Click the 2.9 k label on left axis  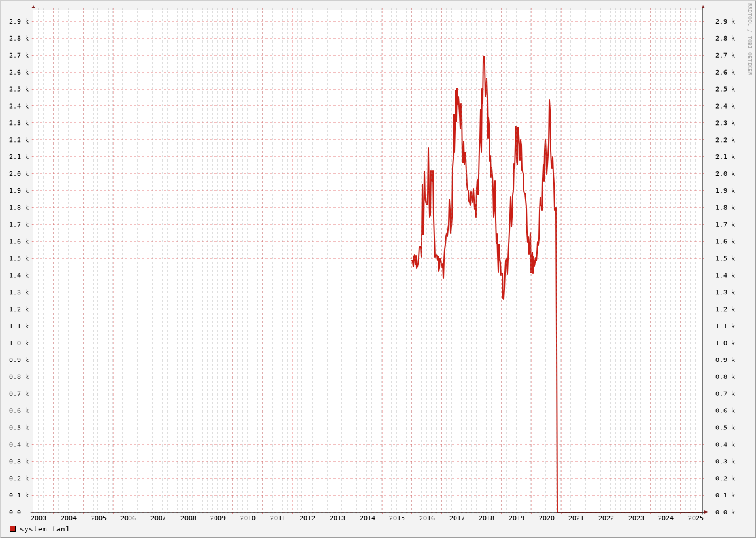tap(19, 22)
